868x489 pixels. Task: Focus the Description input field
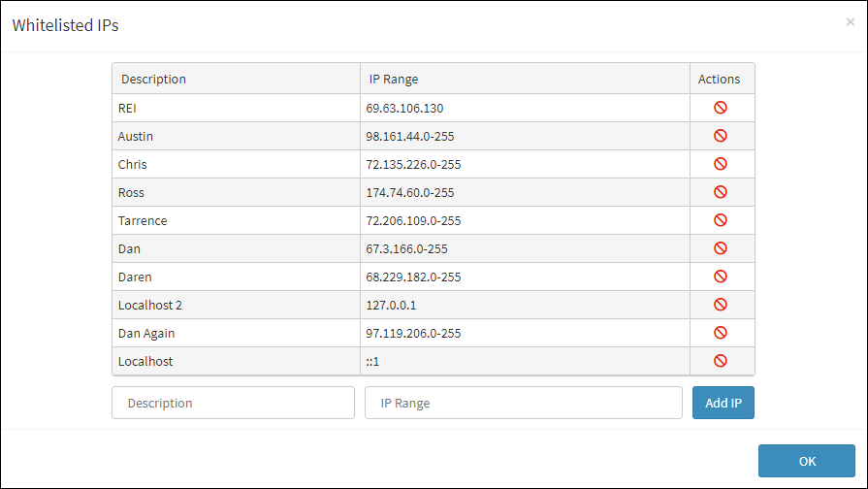[233, 403]
